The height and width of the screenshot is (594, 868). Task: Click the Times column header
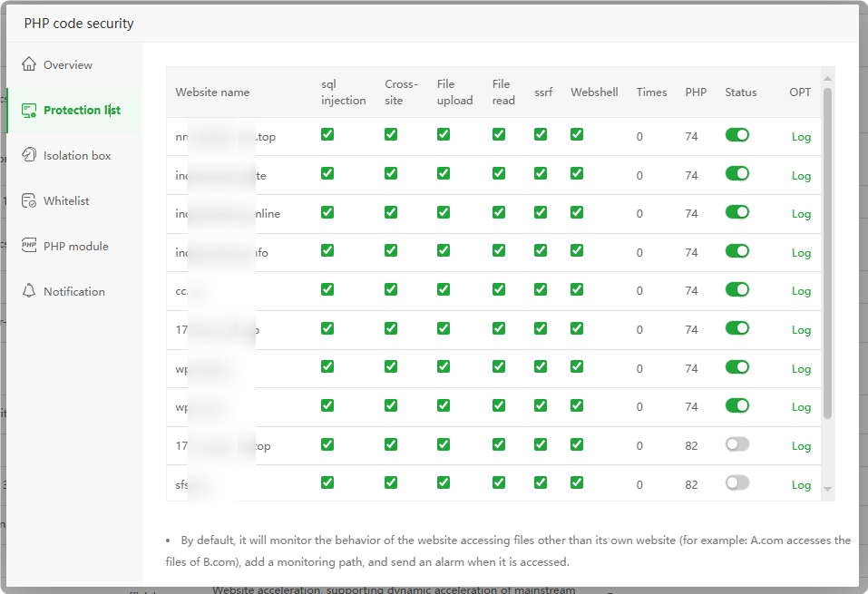point(651,93)
